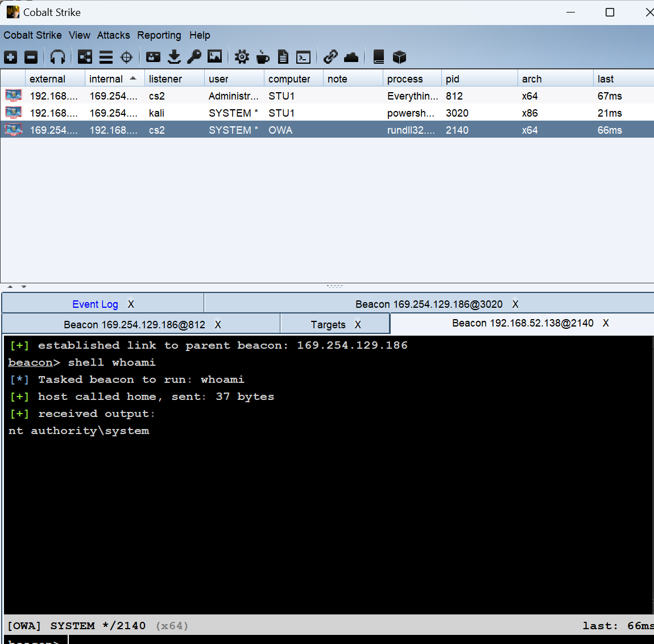Click the panel divider collapse arrow
The height and width of the screenshot is (644, 654).
pyautogui.click(x=10, y=287)
